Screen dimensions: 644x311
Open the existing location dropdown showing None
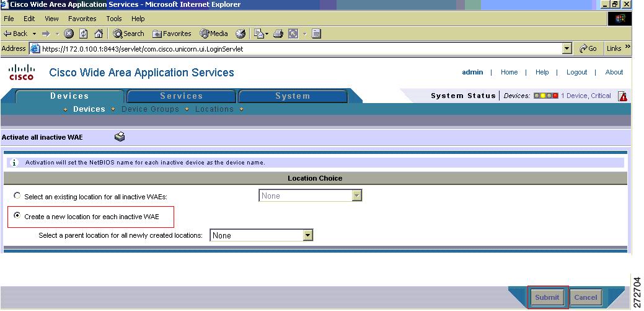310,196
